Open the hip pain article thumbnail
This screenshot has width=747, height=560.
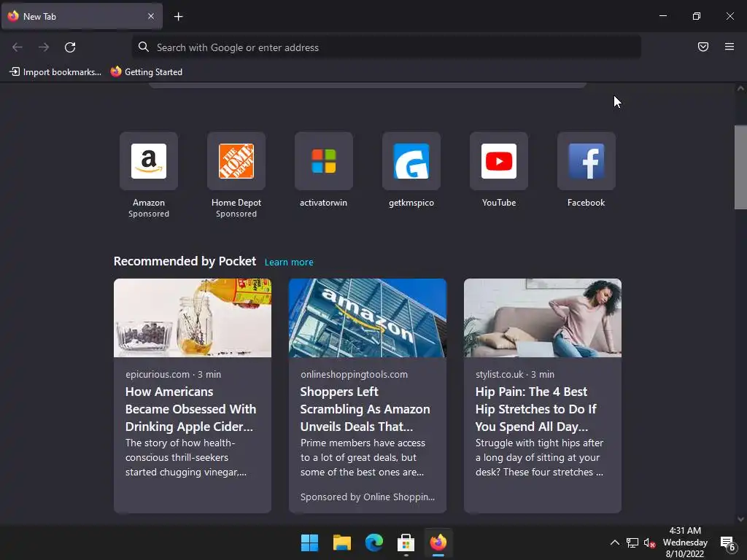coord(543,318)
